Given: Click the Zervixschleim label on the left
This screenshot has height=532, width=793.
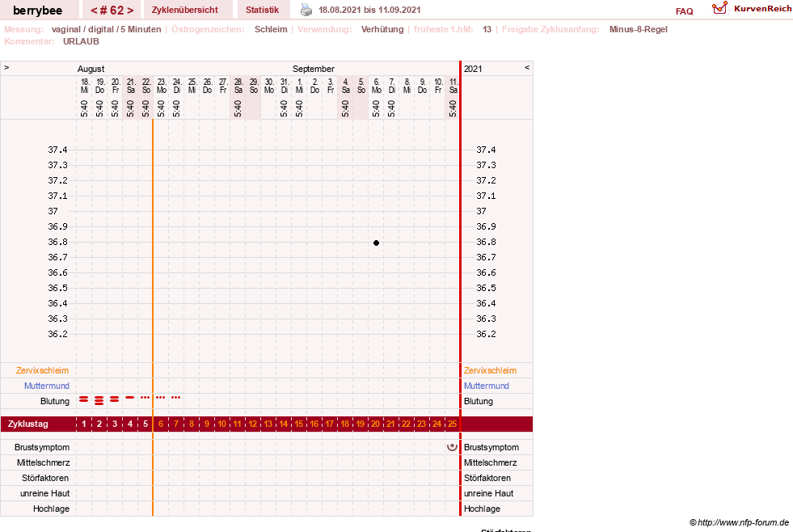Looking at the screenshot, I should click(x=43, y=370).
